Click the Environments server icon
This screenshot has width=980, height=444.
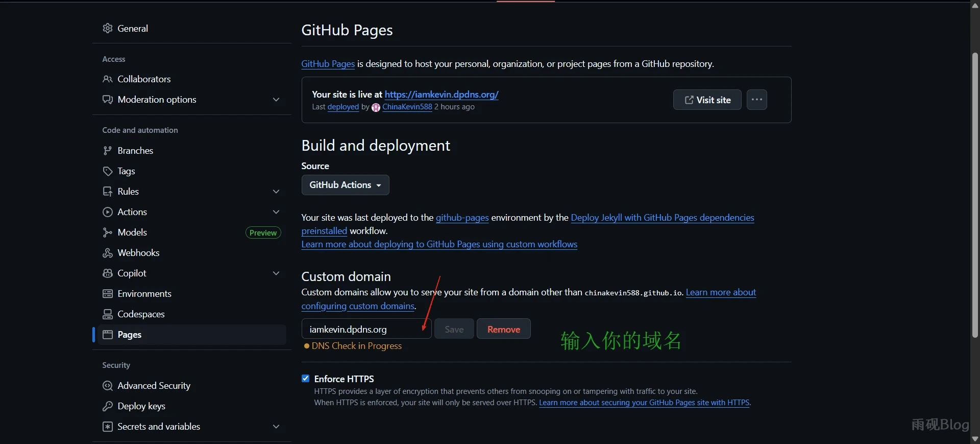107,294
